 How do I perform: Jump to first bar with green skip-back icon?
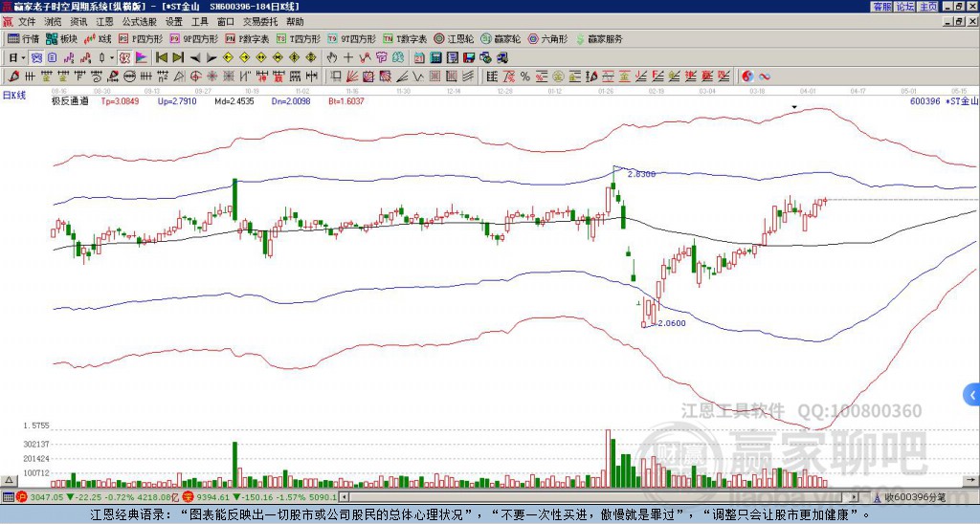[x=161, y=58]
